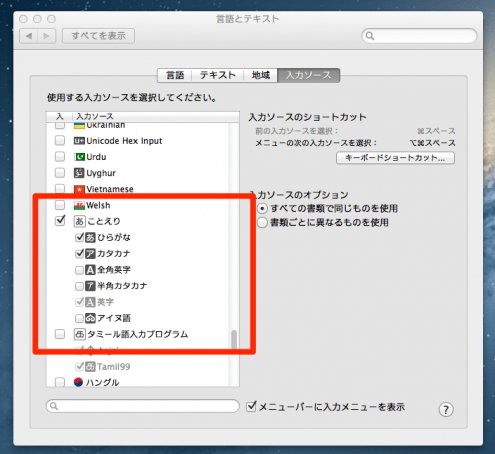Enable the アイヌ語 checkbox
This screenshot has height=454, width=495.
[79, 318]
